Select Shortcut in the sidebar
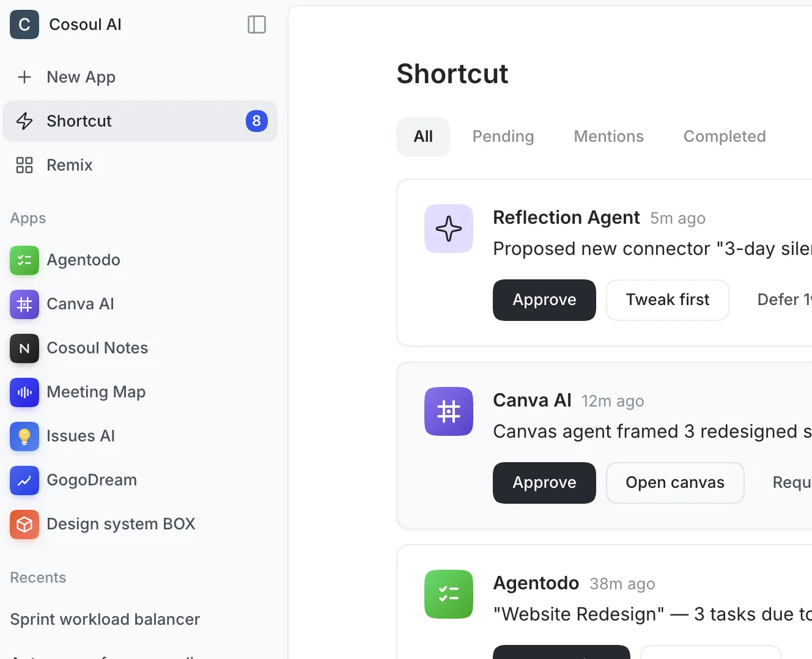 pyautogui.click(x=140, y=121)
